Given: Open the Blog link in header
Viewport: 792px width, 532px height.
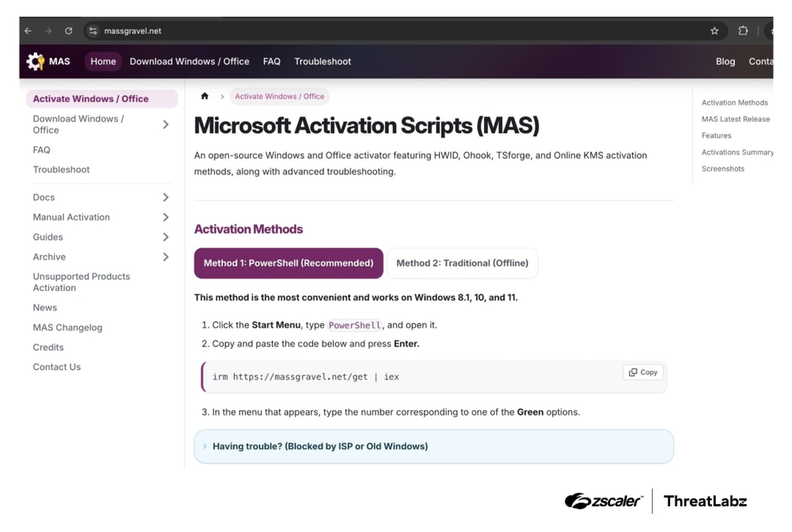Looking at the screenshot, I should [x=725, y=61].
